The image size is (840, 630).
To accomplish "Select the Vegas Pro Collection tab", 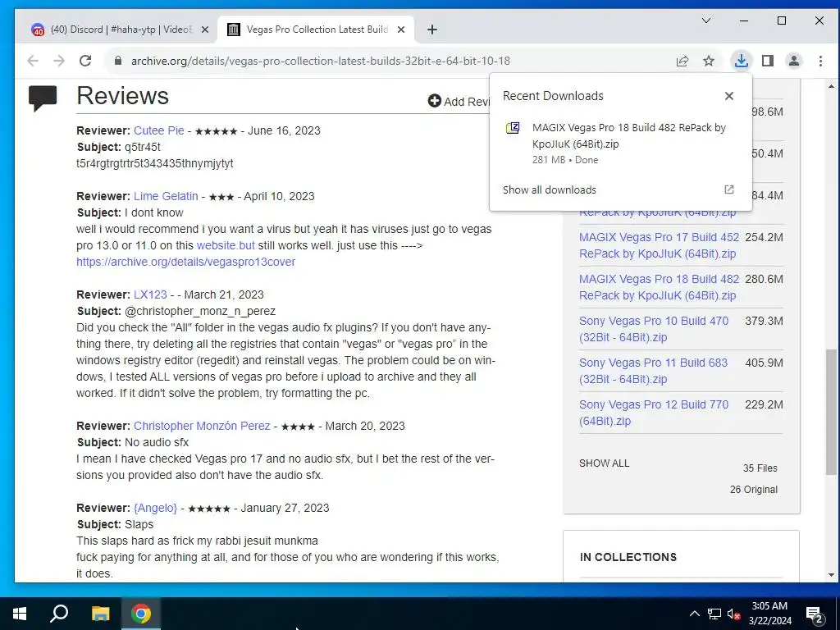I will click(x=316, y=30).
